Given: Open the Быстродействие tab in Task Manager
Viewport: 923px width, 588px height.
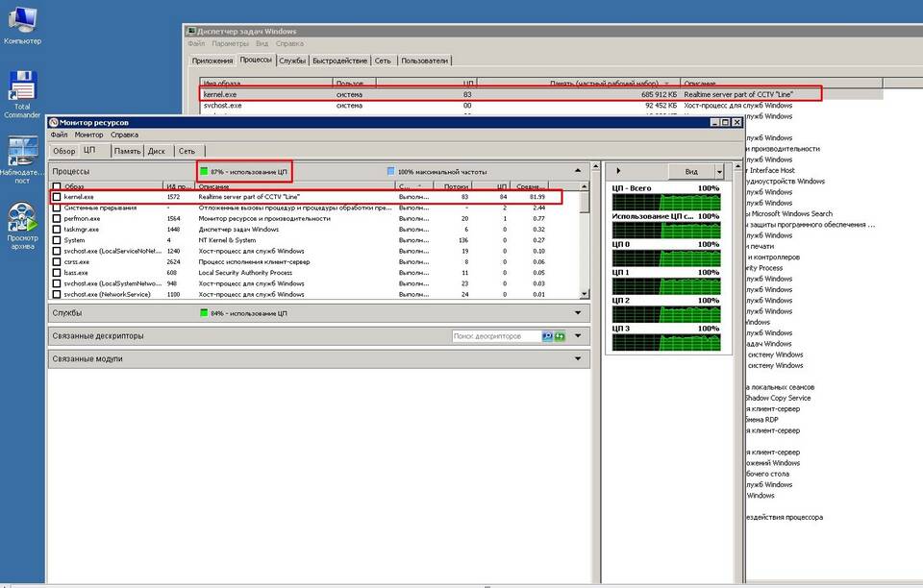Looking at the screenshot, I should coord(339,61).
